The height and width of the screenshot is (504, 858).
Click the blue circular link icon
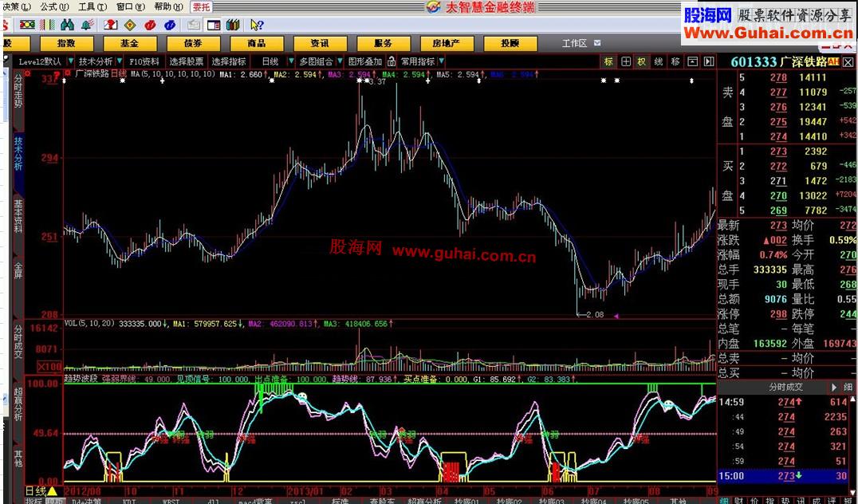click(170, 25)
